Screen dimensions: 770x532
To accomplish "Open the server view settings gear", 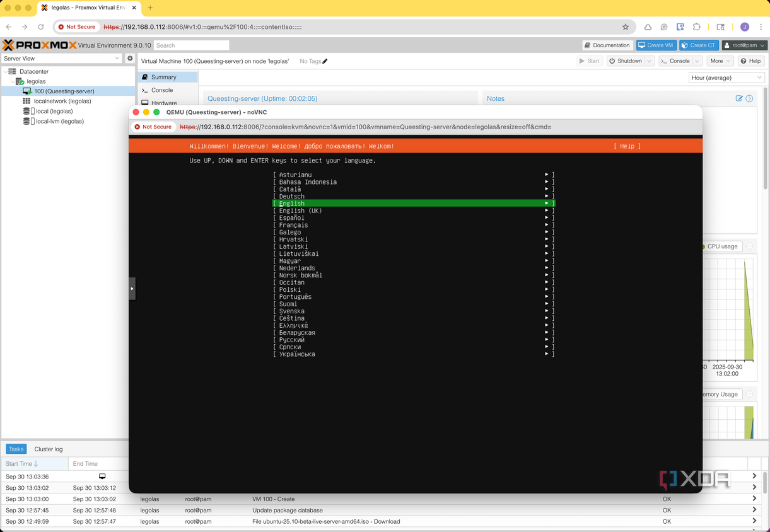I will (130, 58).
